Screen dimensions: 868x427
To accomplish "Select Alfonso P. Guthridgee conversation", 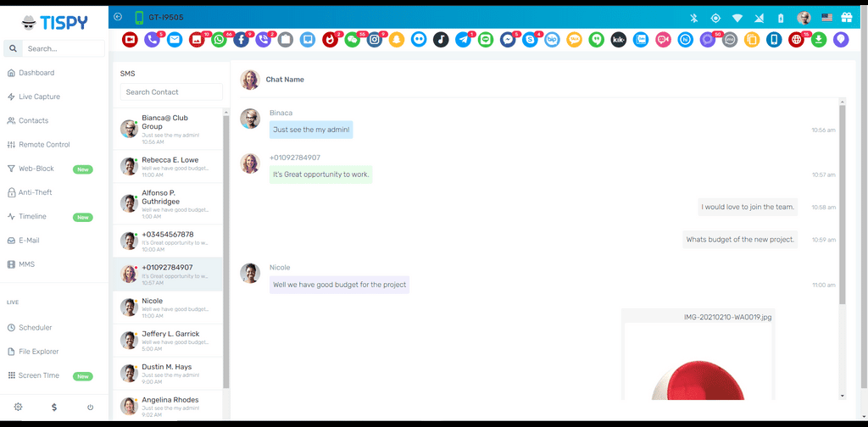I will (168, 203).
